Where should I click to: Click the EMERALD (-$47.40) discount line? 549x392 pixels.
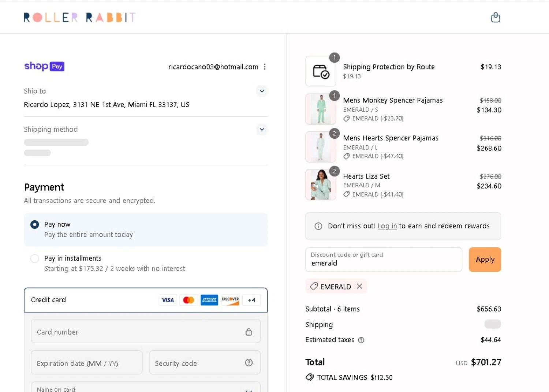(x=373, y=156)
